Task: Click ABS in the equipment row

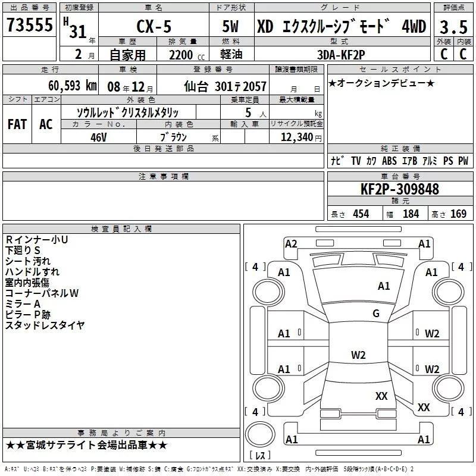Action: [x=389, y=161]
